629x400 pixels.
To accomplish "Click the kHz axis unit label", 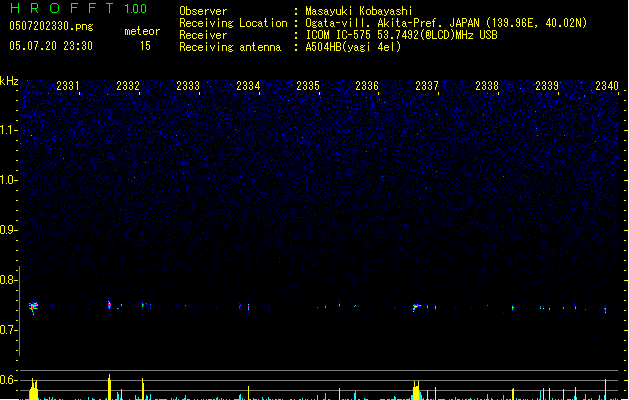I will (9, 81).
